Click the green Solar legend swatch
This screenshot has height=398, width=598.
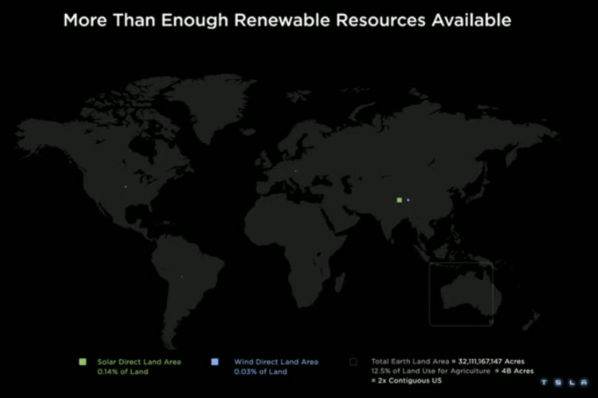tap(82, 362)
